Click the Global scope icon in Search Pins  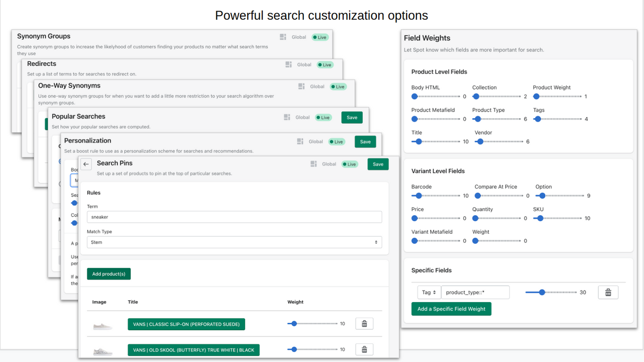[313, 164]
